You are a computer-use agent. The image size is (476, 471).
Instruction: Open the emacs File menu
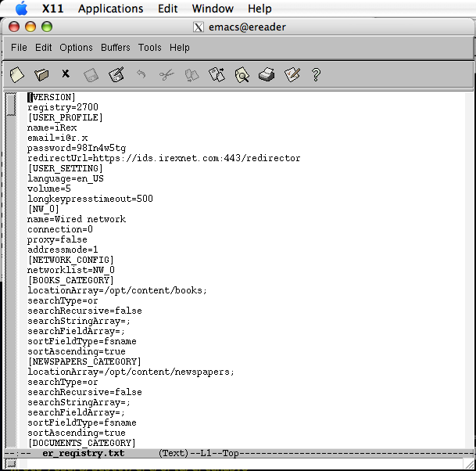click(19, 48)
